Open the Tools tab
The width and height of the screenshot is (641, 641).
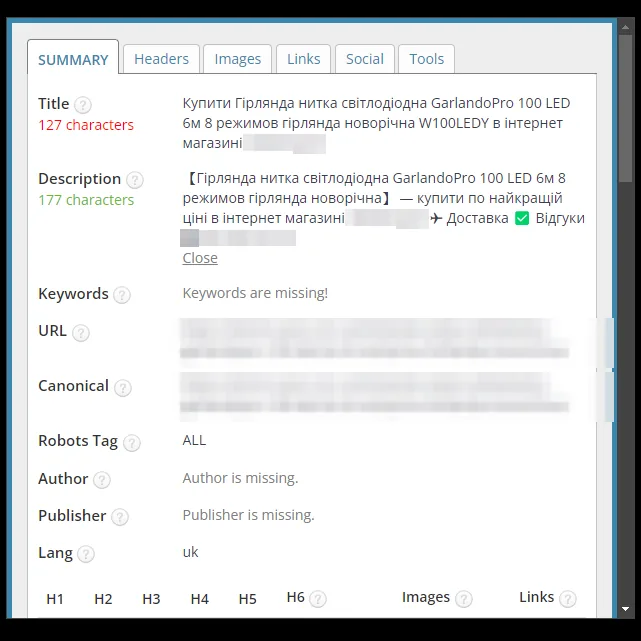(426, 59)
